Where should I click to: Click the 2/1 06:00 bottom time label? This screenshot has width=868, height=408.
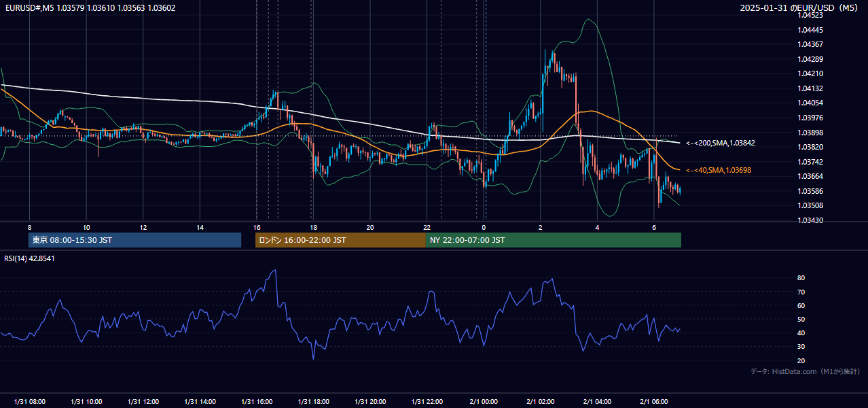tap(654, 402)
